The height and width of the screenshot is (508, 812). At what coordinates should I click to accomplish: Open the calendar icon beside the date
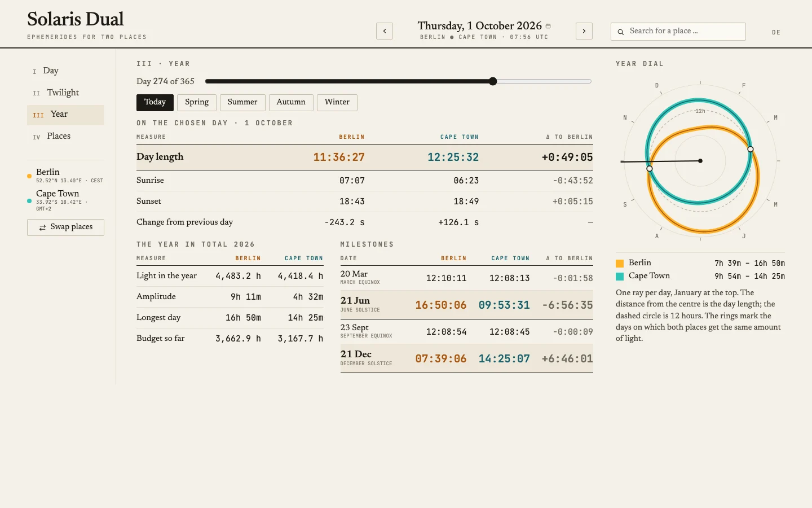pos(548,26)
